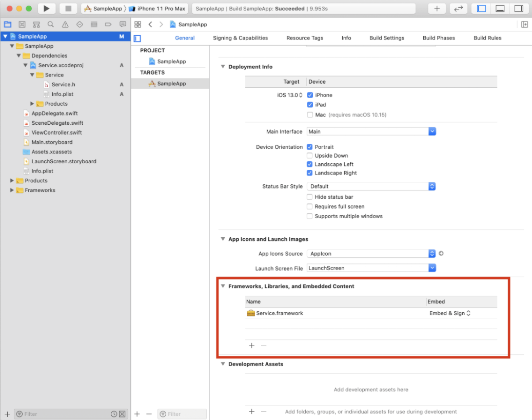Uncheck the iPad device checkbox
The image size is (532, 420).
[x=310, y=105]
